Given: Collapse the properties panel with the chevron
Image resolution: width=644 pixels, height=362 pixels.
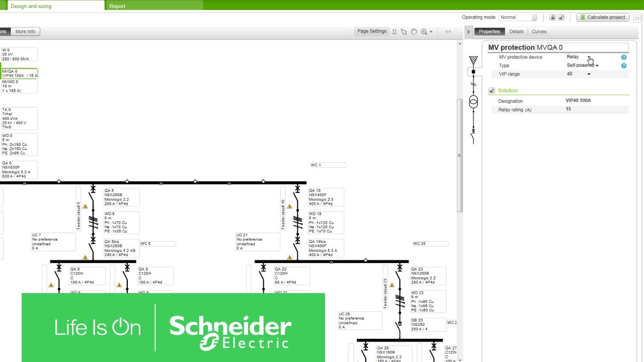Looking at the screenshot, I should click(468, 32).
